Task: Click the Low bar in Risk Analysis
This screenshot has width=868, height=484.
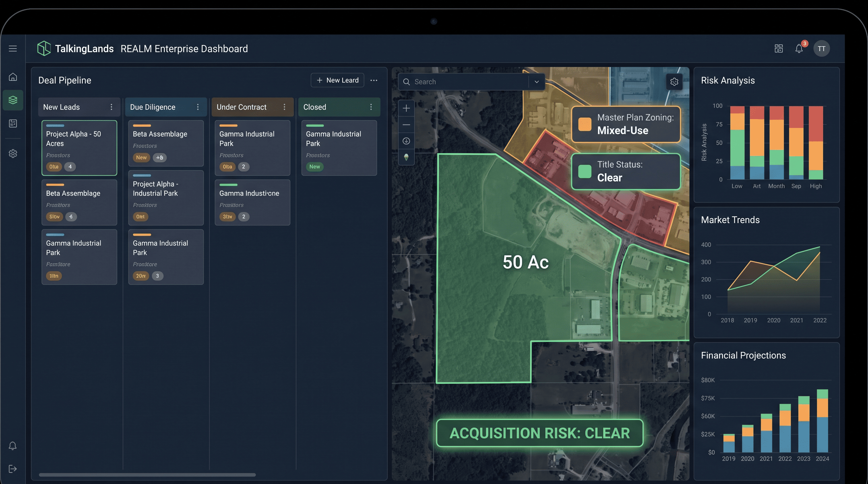Action: (737, 143)
